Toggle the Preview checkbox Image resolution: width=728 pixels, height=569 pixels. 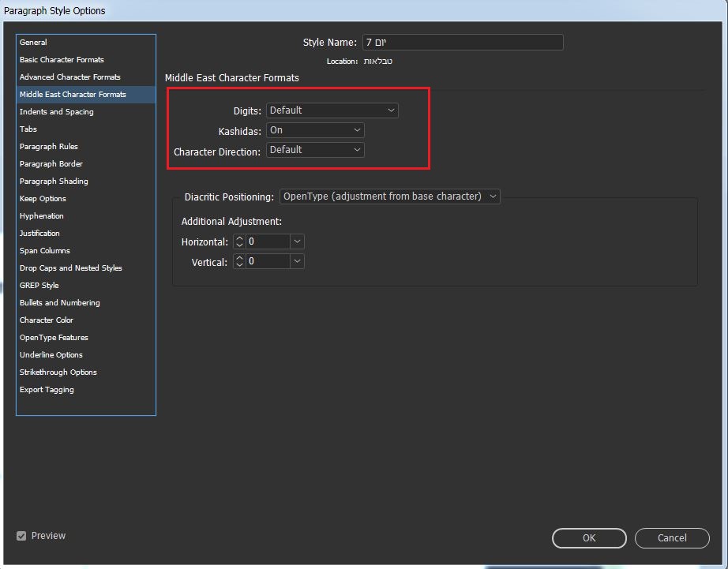point(21,536)
